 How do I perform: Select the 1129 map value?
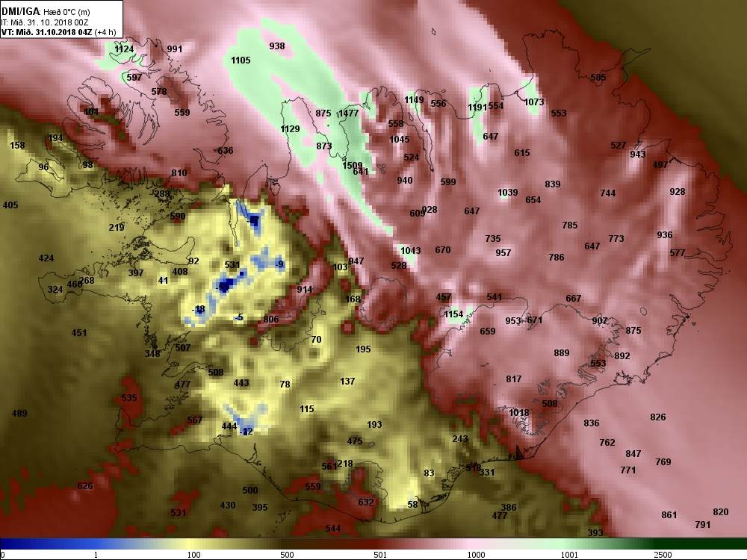click(x=290, y=129)
